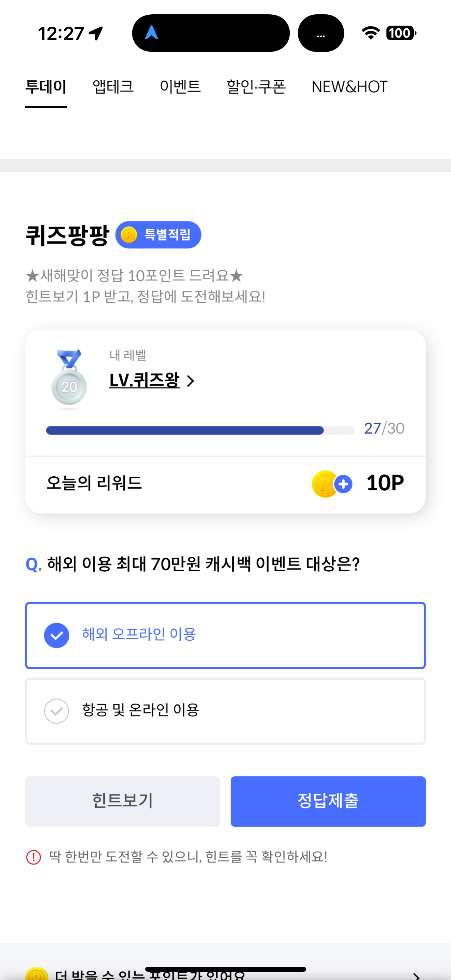Image resolution: width=451 pixels, height=980 pixels.
Task: Tap the location arrow beside the clock
Action: (x=96, y=33)
